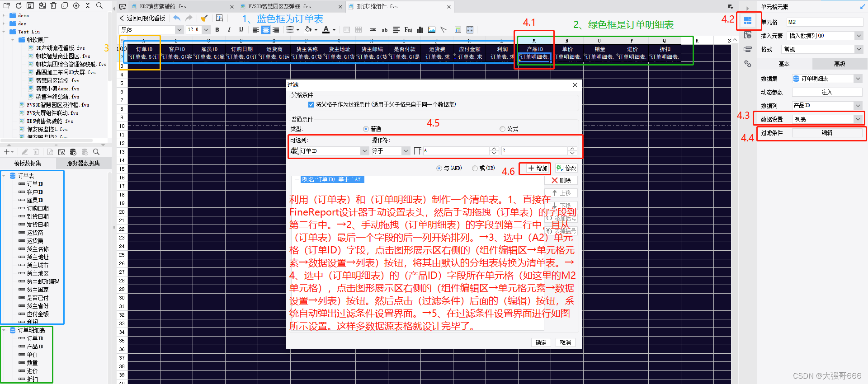Toggle italic formatting
868x384 pixels.
[x=229, y=30]
